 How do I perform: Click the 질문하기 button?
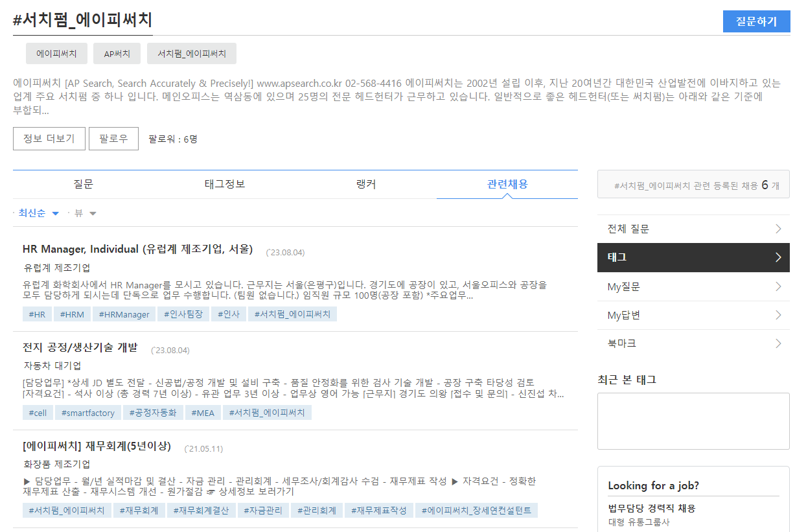(x=756, y=21)
